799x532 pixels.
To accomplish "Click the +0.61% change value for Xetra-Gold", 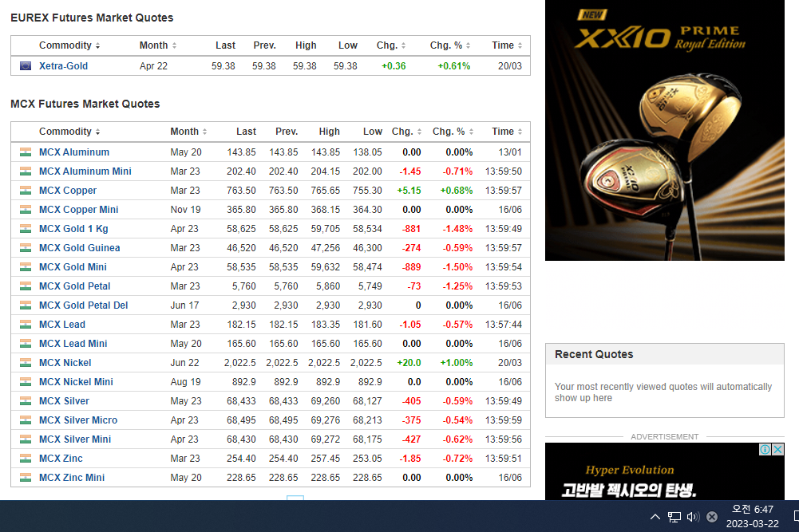I will (x=453, y=66).
